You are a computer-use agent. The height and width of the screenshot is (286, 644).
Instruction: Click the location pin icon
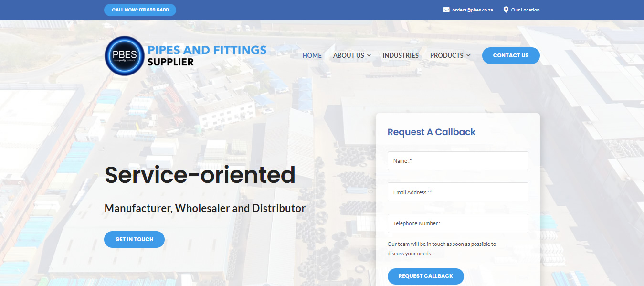(506, 10)
